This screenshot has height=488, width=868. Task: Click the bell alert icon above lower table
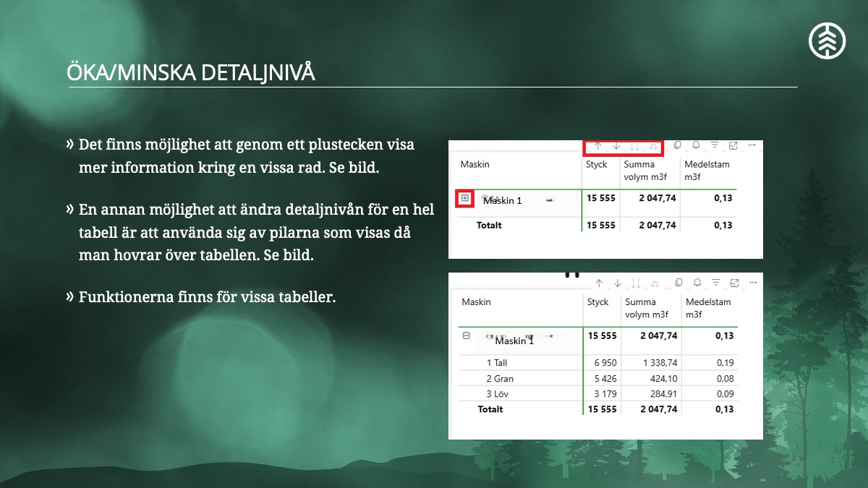697,283
